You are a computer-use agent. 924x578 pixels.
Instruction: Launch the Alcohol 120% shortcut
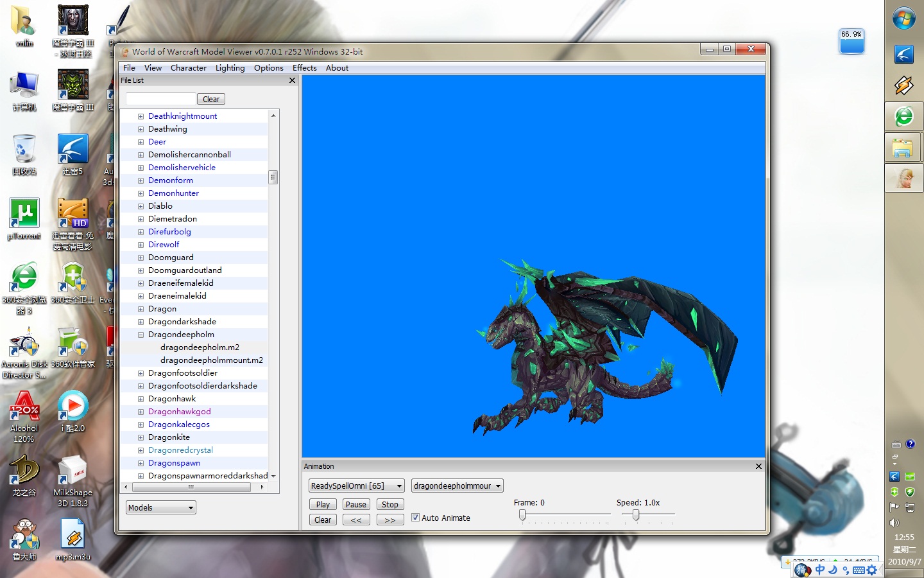tap(24, 417)
